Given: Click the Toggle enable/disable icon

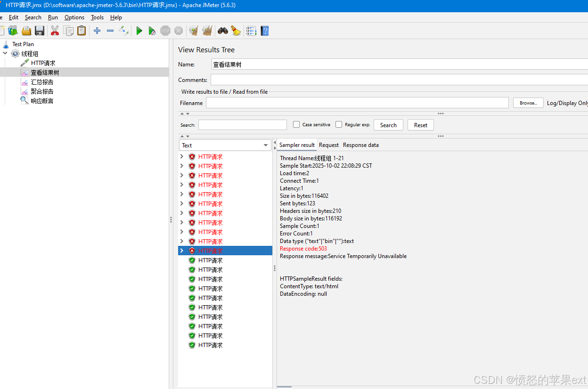Looking at the screenshot, I should pyautogui.click(x=123, y=31).
